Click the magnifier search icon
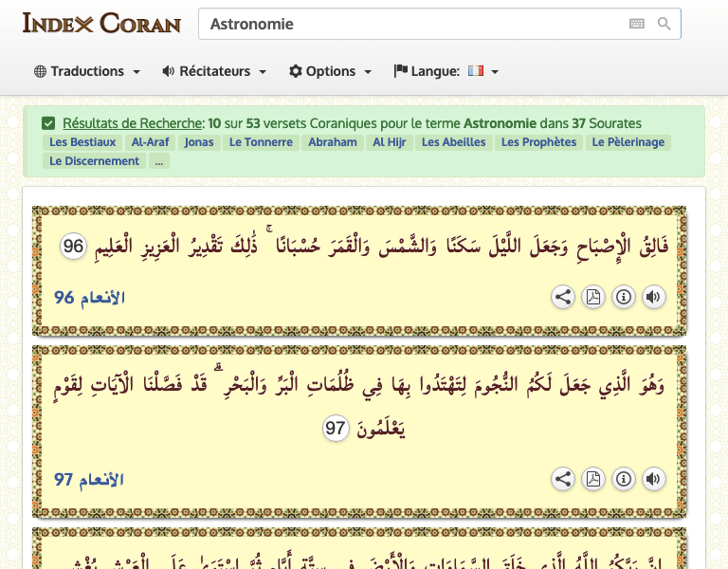The height and width of the screenshot is (569, 728). [664, 24]
